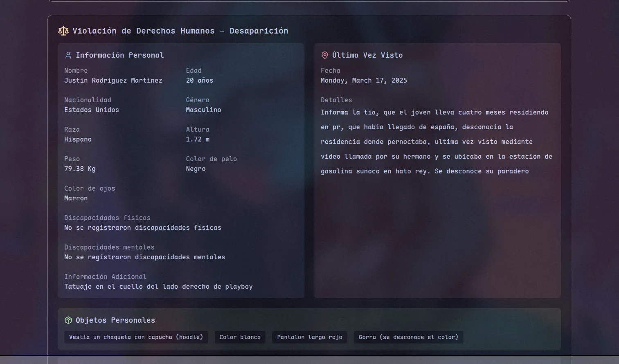Click the "Estados Unidos" nationality value
Image resolution: width=619 pixels, height=364 pixels.
click(91, 110)
